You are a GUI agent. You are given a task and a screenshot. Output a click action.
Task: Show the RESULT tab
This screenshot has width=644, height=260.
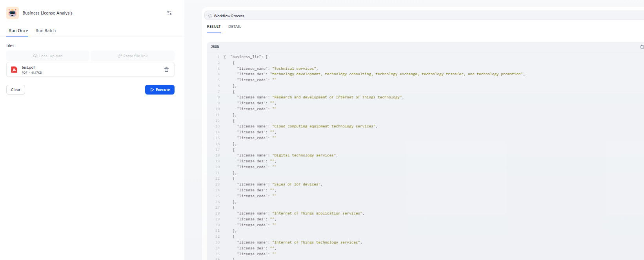pos(214,27)
